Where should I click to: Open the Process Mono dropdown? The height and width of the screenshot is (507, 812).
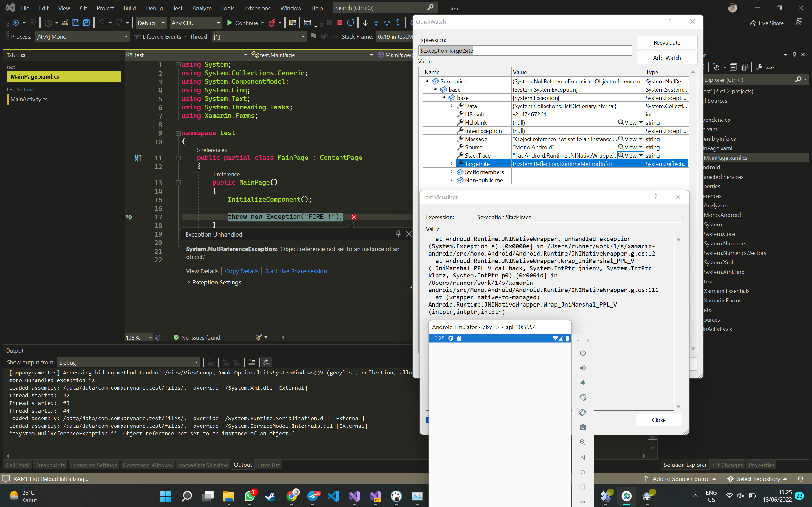tap(82, 36)
